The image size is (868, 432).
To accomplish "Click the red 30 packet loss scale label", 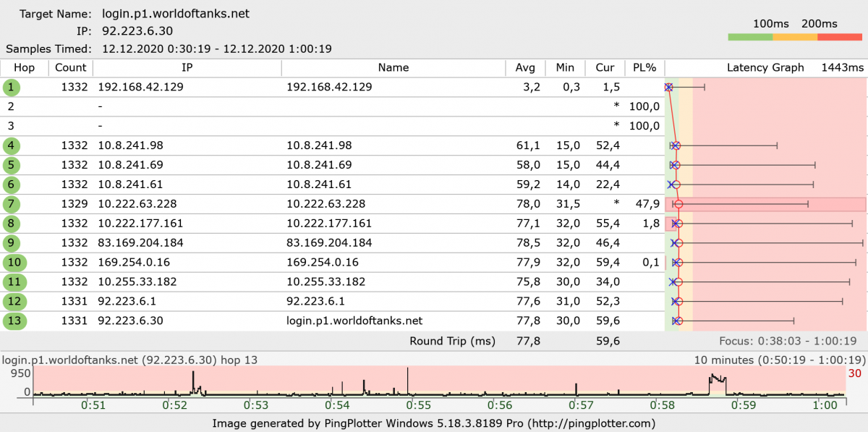I will (x=856, y=373).
